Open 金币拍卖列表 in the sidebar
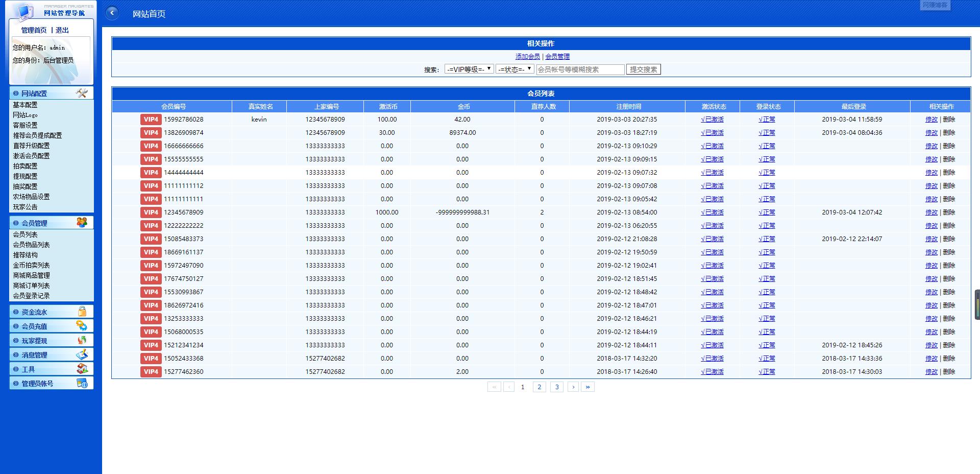Image resolution: width=980 pixels, height=474 pixels. tap(31, 265)
